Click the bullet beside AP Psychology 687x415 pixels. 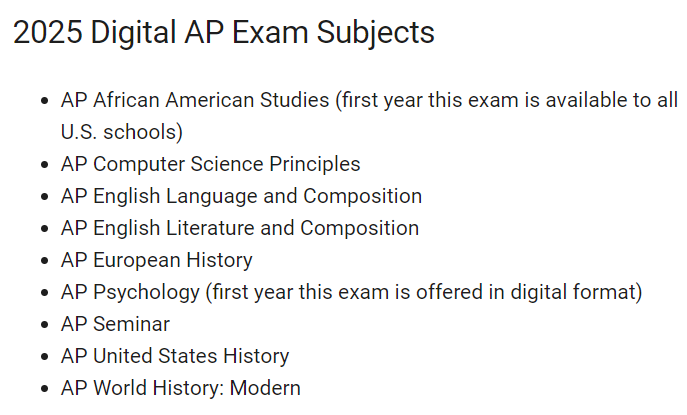click(44, 293)
